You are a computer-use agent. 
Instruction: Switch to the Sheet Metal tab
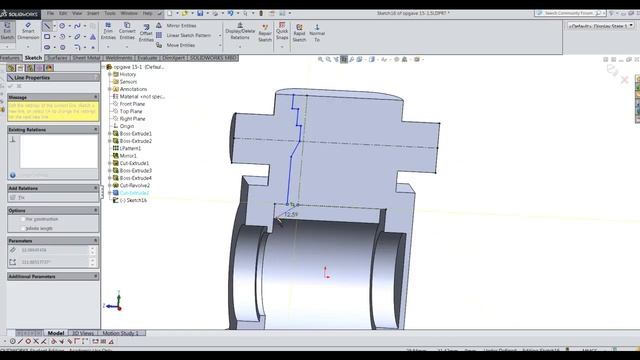coord(86,58)
